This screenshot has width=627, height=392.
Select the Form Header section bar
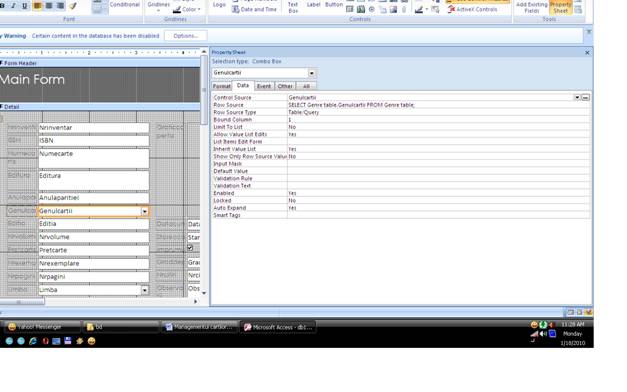point(100,63)
